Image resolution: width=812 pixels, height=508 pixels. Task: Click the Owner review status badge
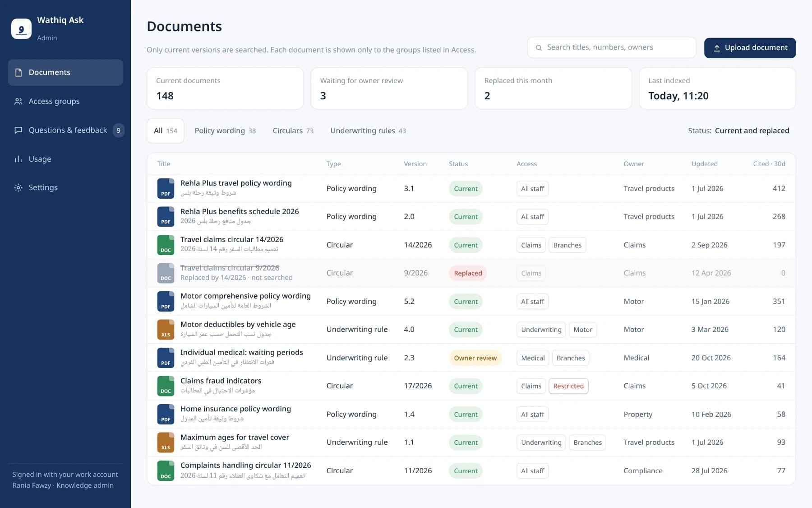pos(475,358)
